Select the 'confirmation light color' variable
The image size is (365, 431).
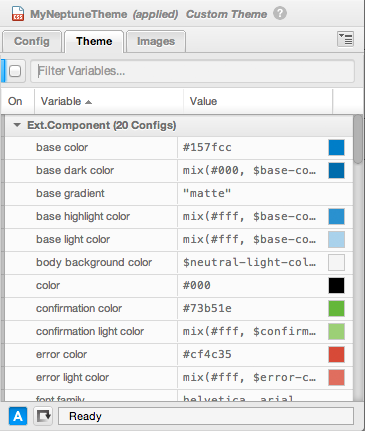(90, 331)
